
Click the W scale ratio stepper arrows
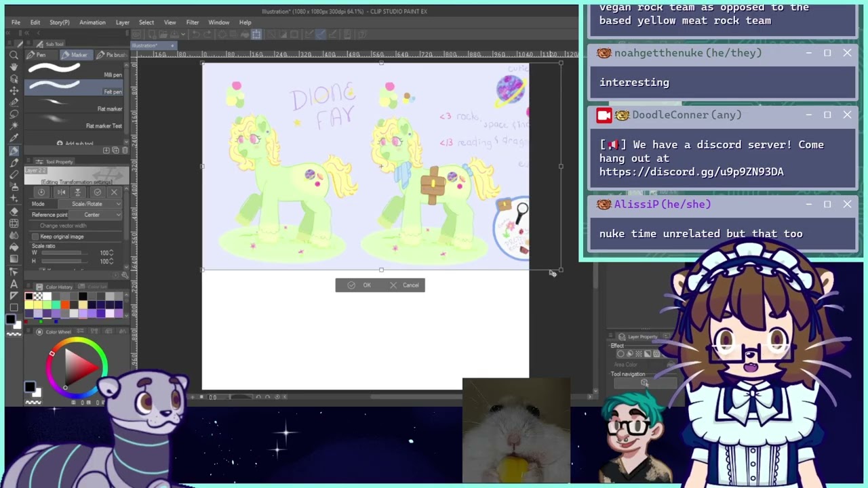click(x=111, y=253)
